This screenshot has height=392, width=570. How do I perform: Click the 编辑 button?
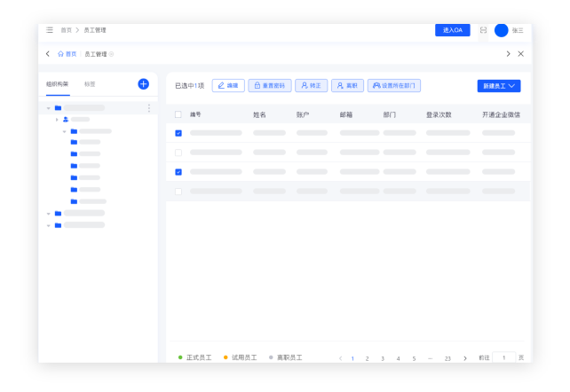(x=228, y=86)
